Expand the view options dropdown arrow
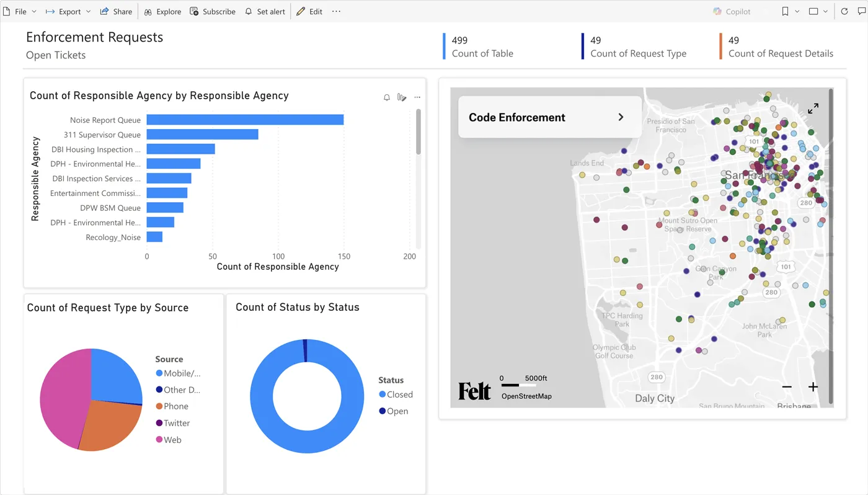The height and width of the screenshot is (495, 868). coord(825,12)
